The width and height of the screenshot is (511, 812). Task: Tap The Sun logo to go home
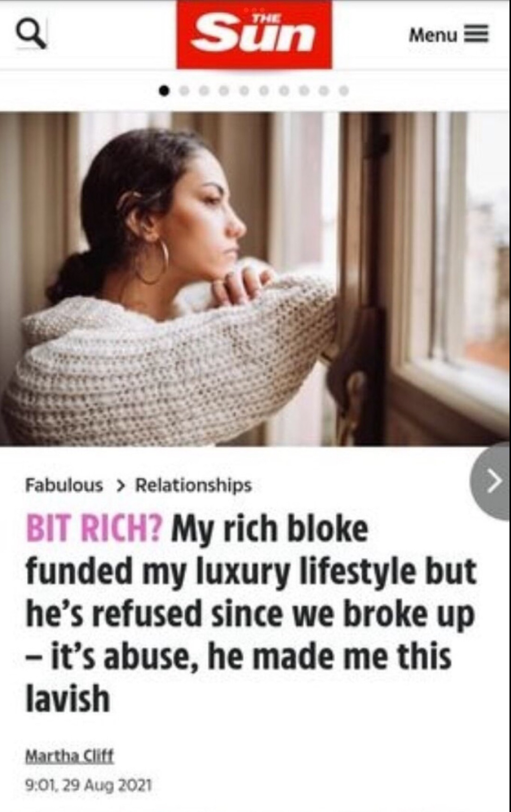254,34
